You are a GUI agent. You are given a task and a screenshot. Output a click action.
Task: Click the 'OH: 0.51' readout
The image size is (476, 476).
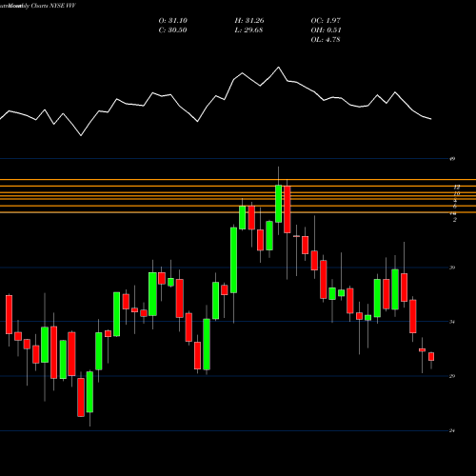(x=326, y=30)
